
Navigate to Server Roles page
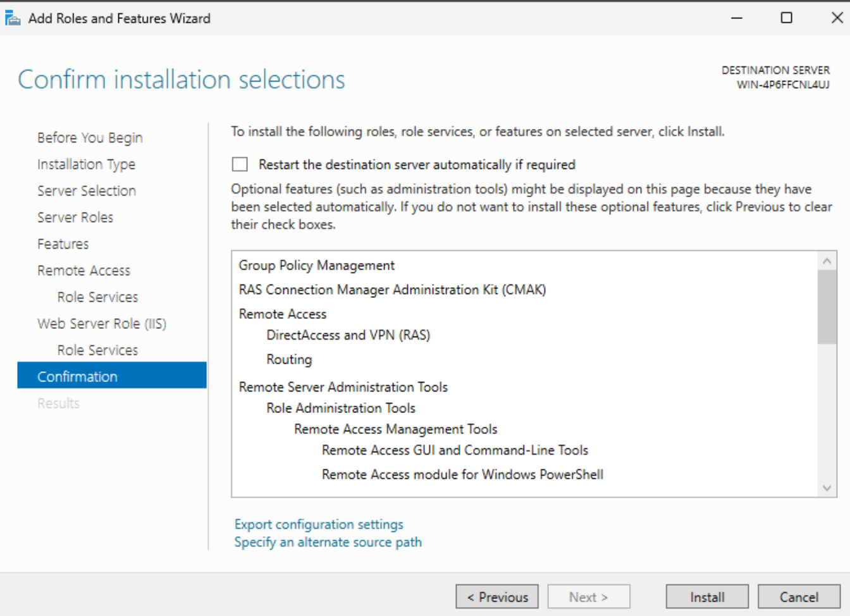point(75,218)
